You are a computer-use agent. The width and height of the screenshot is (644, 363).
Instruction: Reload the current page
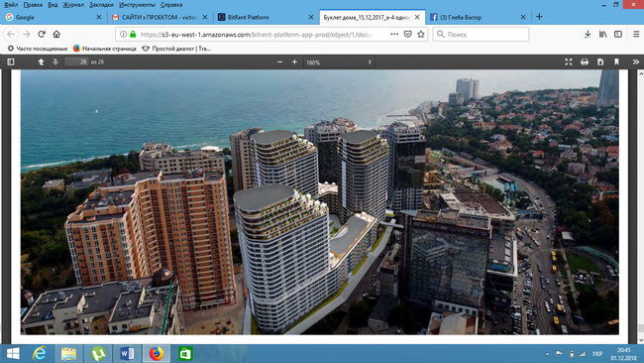pos(42,34)
